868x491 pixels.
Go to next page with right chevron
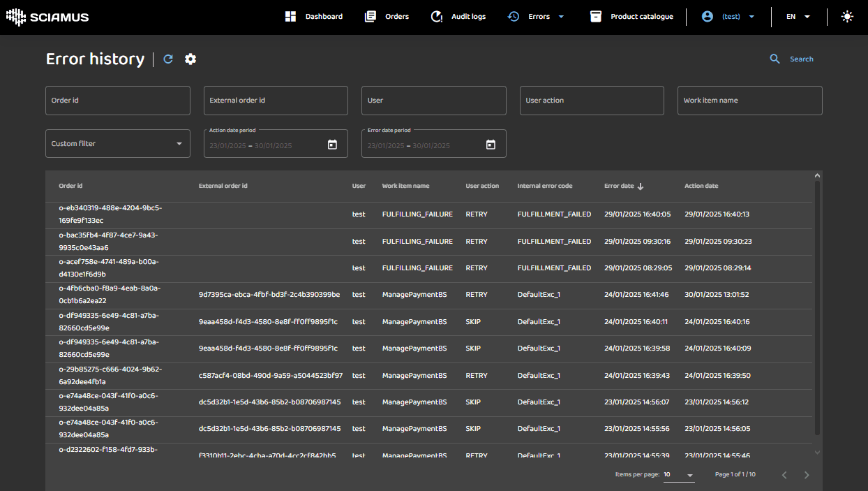pyautogui.click(x=807, y=475)
